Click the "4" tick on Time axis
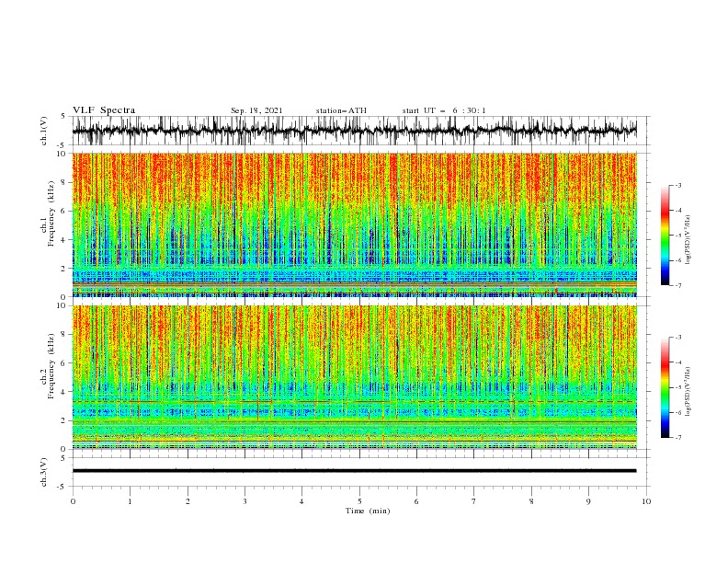Image resolution: width=728 pixels, height=563 pixels. click(301, 501)
